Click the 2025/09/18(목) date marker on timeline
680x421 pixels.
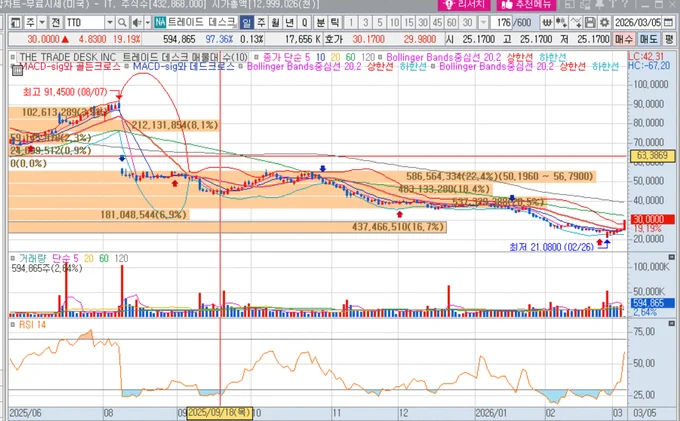pyautogui.click(x=219, y=412)
